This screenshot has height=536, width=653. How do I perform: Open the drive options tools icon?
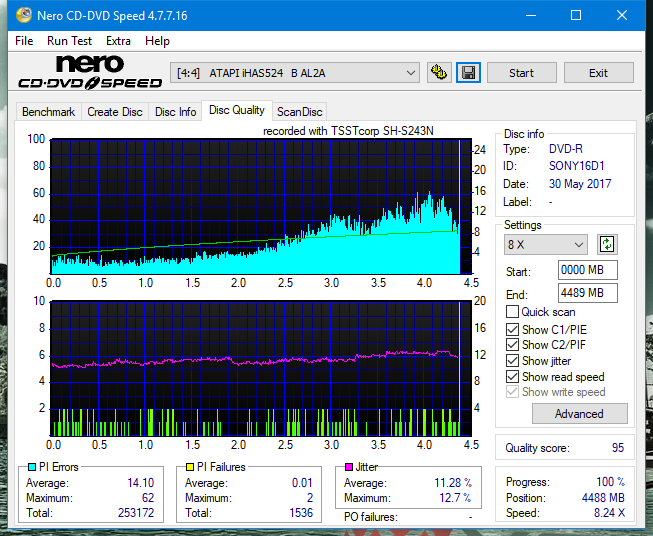coord(439,73)
